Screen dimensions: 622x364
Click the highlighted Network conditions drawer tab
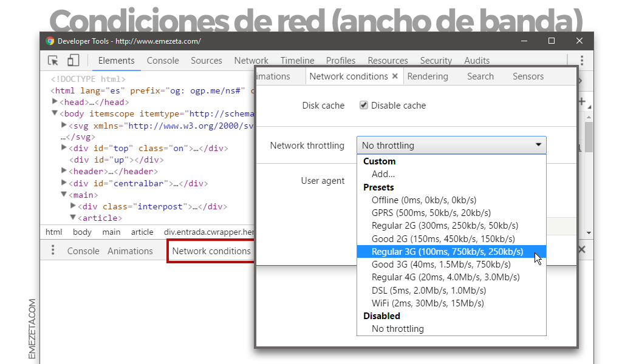coord(211,251)
